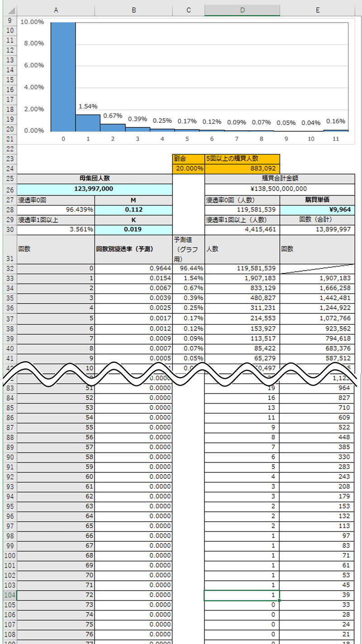362x644 pixels.
Task: Select the cell with 609 in column E
Action: pyautogui.click(x=318, y=417)
